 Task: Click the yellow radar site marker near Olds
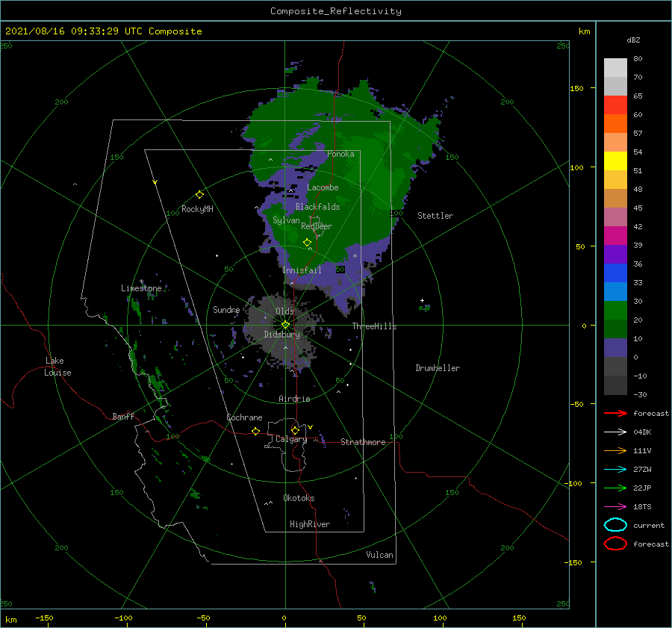[285, 325]
